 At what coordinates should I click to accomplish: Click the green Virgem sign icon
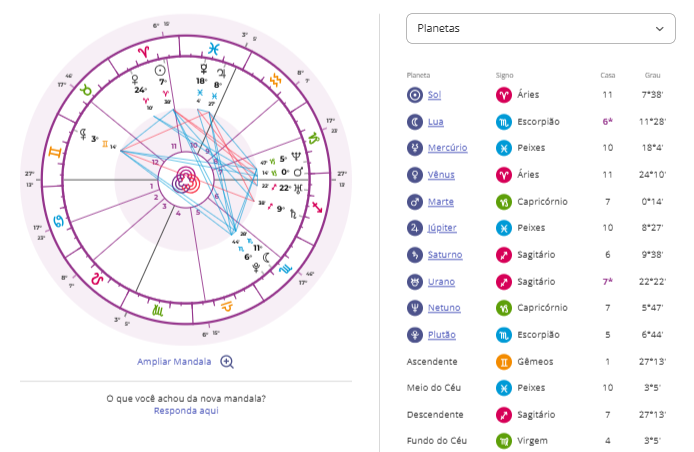coord(503,439)
